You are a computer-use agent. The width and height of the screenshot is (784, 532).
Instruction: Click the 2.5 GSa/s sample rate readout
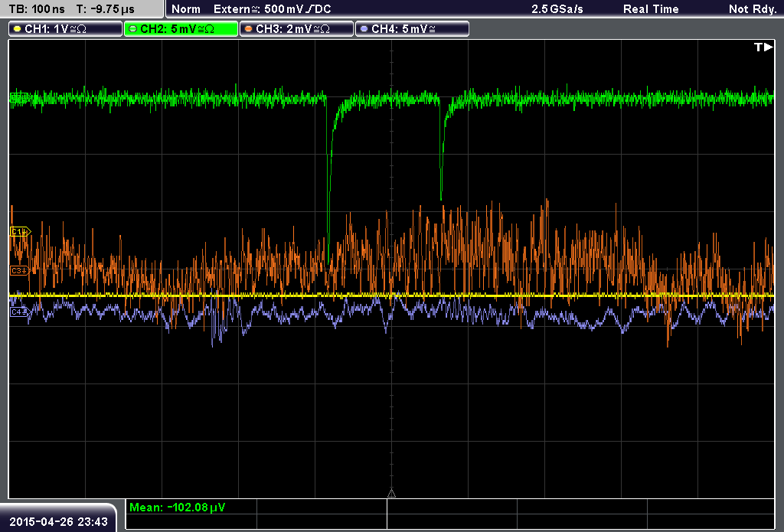(x=557, y=9)
